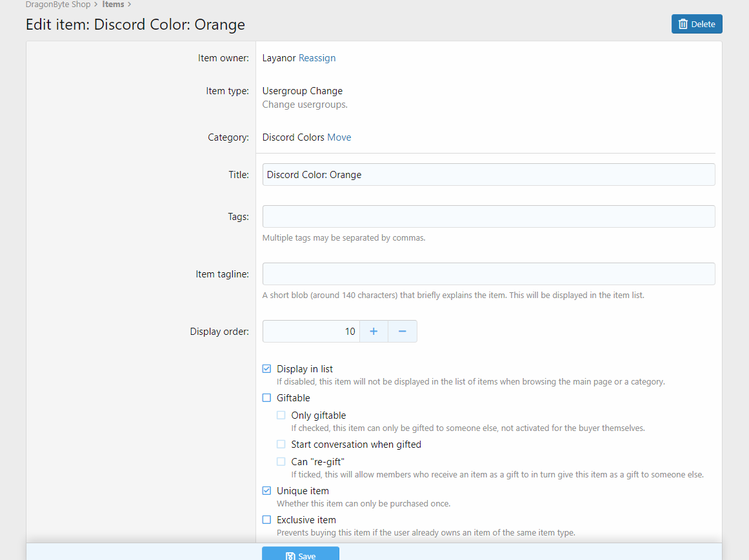Uncheck the Display in list checkbox

[x=266, y=369]
